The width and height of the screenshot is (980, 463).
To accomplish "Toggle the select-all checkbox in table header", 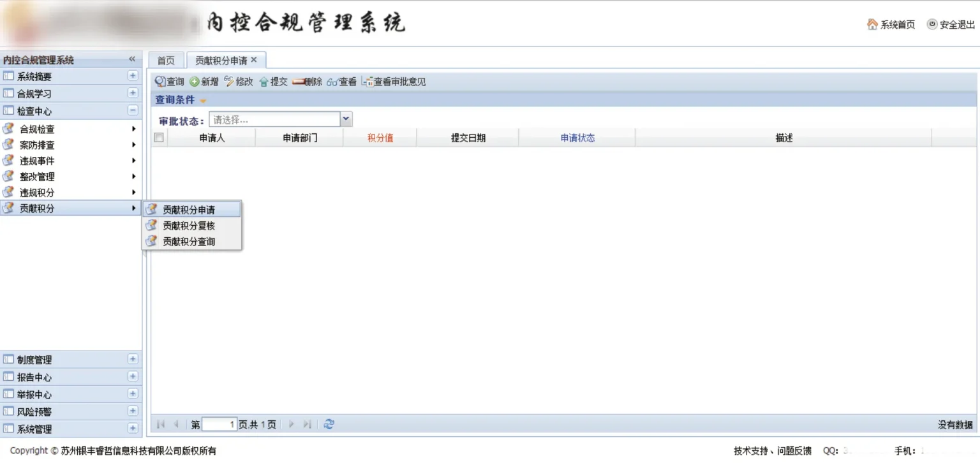I will click(159, 137).
